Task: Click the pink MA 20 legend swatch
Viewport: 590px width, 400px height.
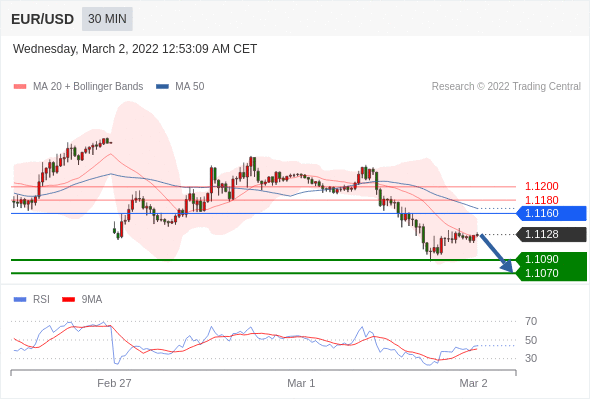Action: point(20,87)
